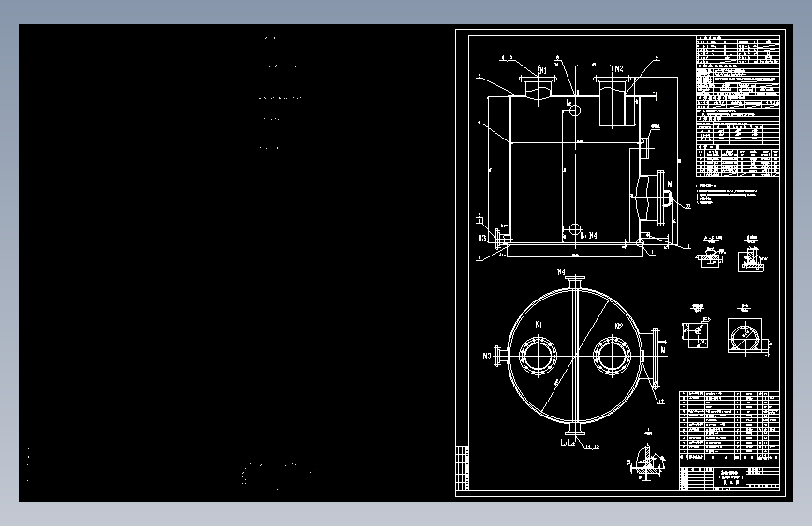Click the N1 label in the elevation view

(542, 70)
